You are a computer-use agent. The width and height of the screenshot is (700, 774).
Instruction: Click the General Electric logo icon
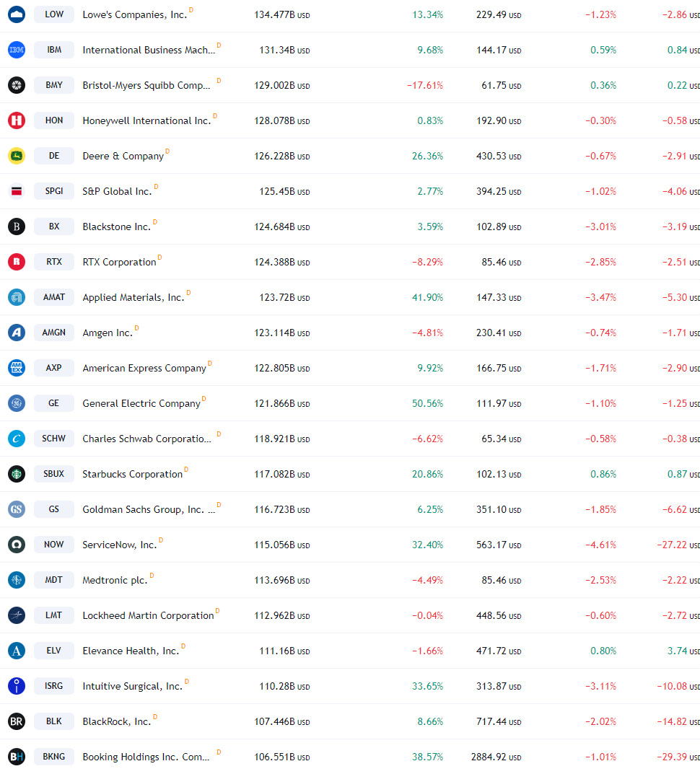pos(17,403)
